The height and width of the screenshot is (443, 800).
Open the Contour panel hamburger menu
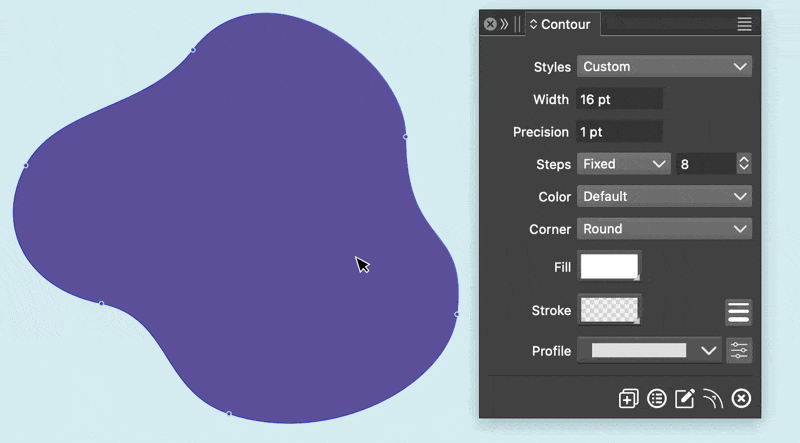[x=744, y=24]
